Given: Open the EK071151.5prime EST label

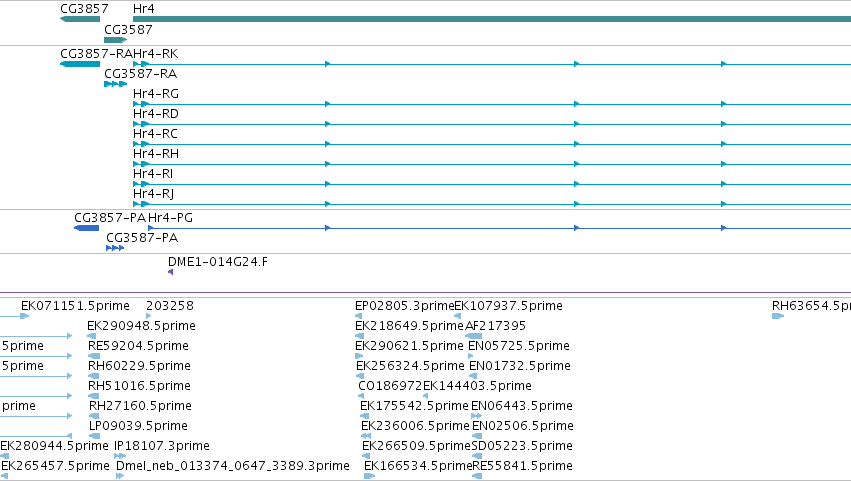Looking at the screenshot, I should [75, 306].
